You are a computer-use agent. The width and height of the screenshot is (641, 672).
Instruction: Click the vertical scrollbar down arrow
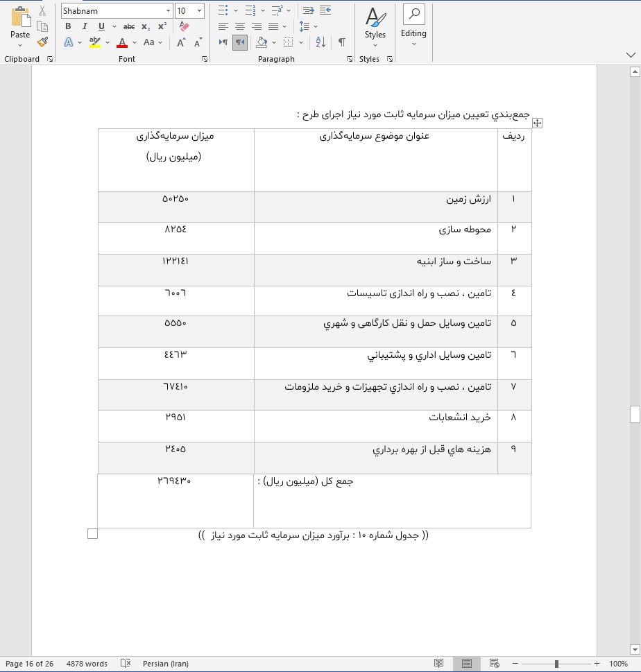(635, 650)
